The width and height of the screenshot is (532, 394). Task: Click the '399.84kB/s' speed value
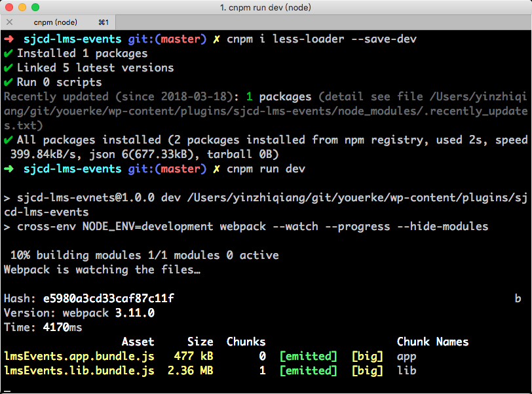click(46, 155)
